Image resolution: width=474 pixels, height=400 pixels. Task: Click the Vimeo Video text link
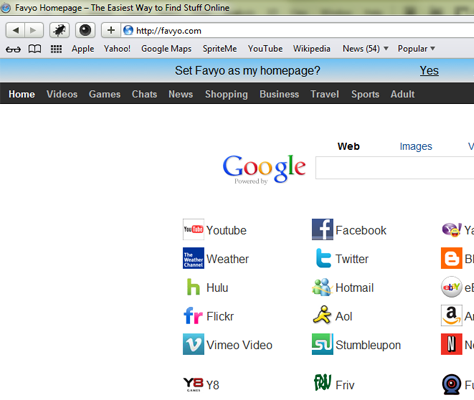pyautogui.click(x=239, y=345)
